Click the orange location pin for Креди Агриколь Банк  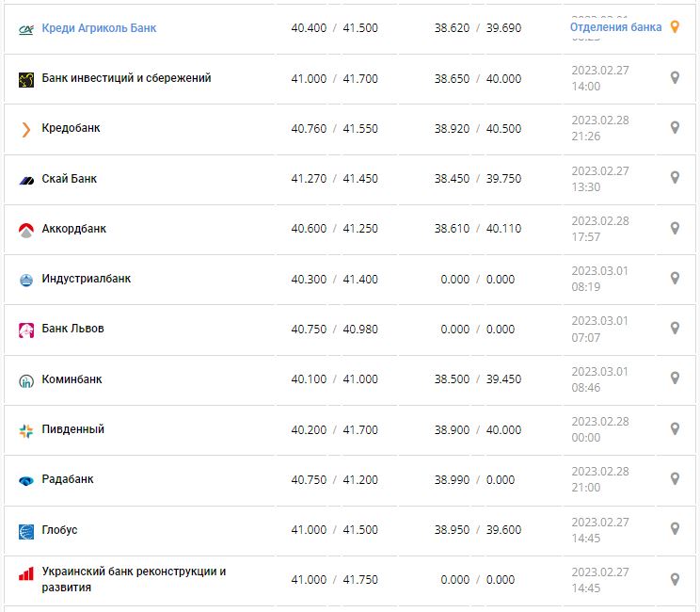675,27
